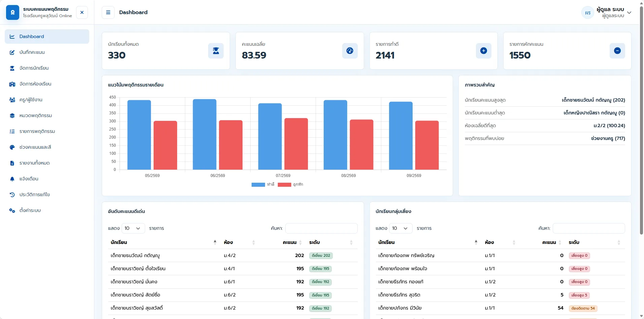Click the palette icon for ช่วงคะแนนและสี
The width and height of the screenshot is (644, 319).
(12, 147)
